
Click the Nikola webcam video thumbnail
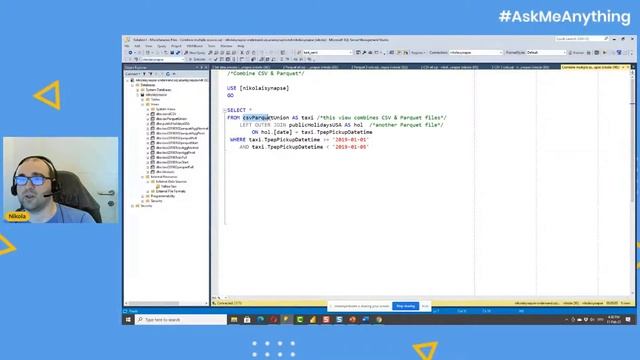click(61, 180)
